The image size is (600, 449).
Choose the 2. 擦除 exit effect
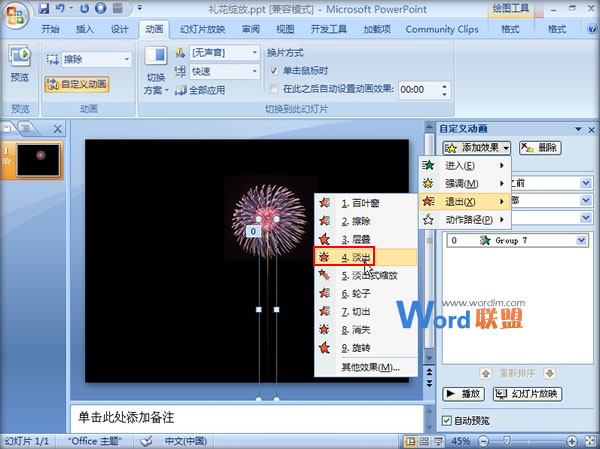365,221
